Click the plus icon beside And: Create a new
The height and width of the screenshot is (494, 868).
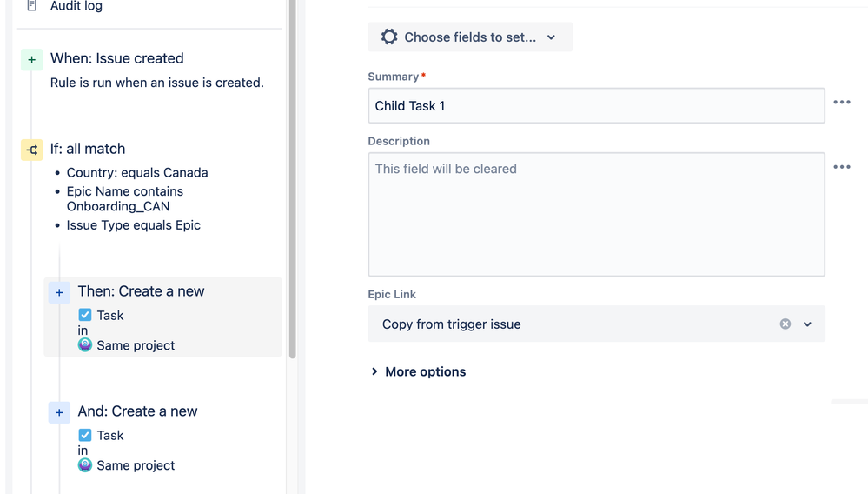point(59,412)
